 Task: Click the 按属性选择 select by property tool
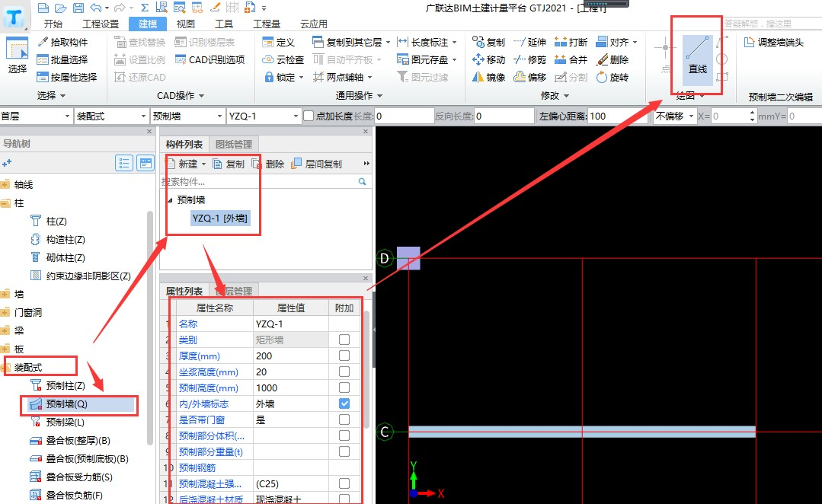click(67, 77)
